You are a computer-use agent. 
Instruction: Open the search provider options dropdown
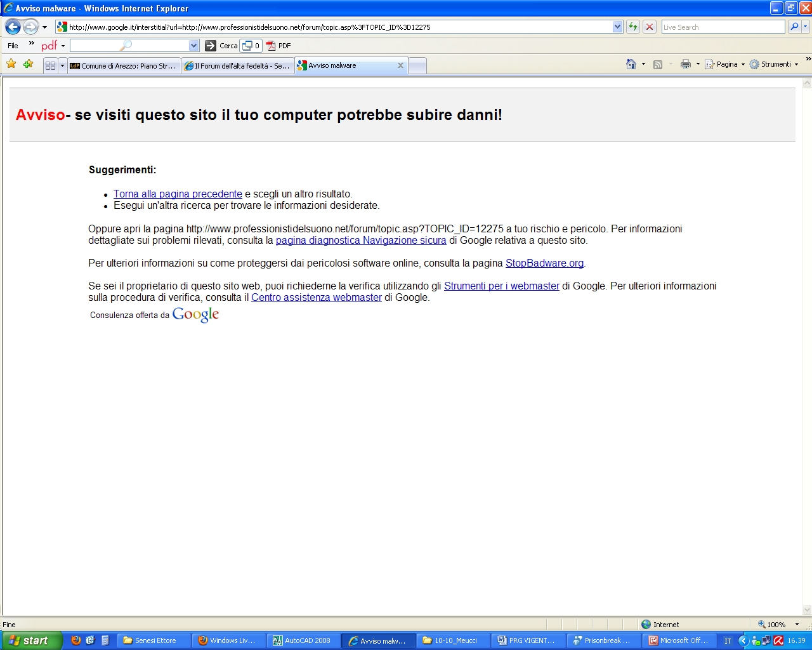(x=806, y=27)
